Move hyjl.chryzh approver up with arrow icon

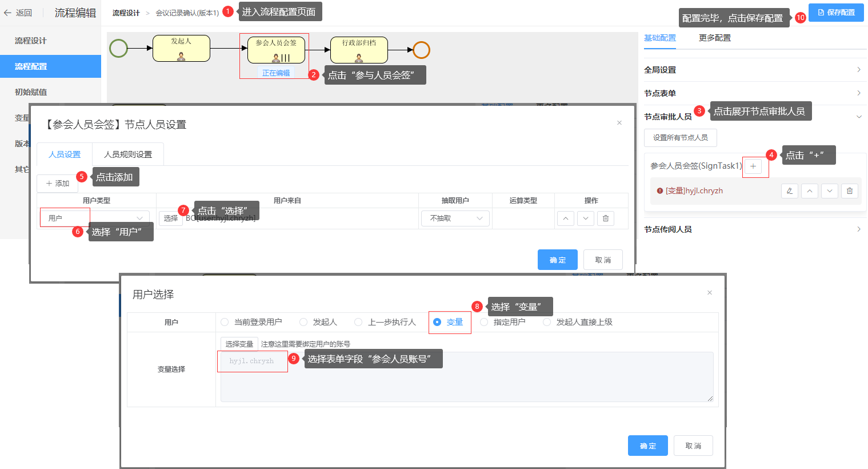click(x=809, y=191)
